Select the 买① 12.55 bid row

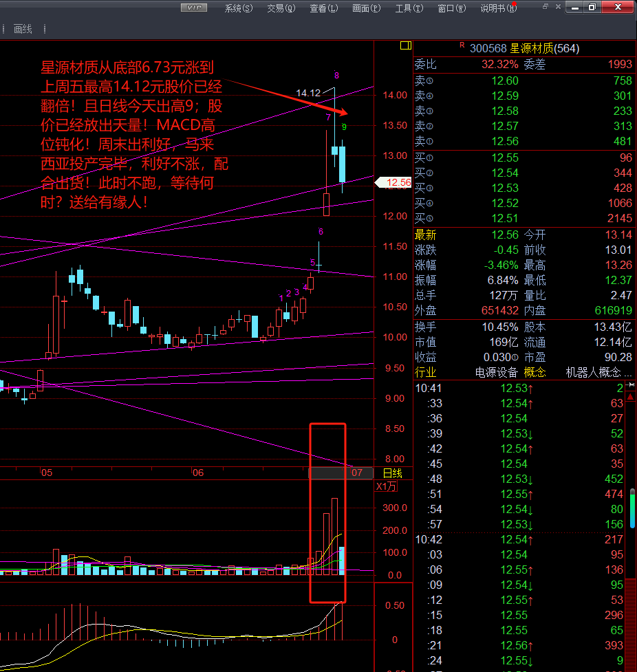coord(523,158)
